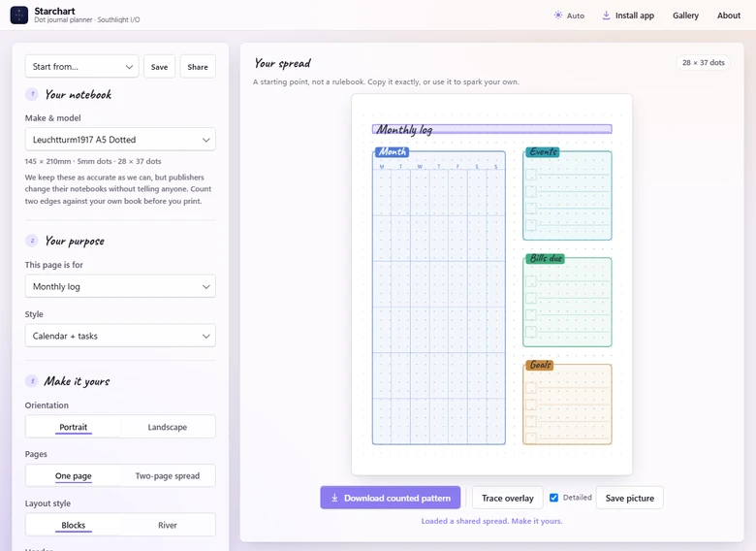The width and height of the screenshot is (756, 551).
Task: Click the 28 × 37 dots size badge
Action: tap(703, 63)
